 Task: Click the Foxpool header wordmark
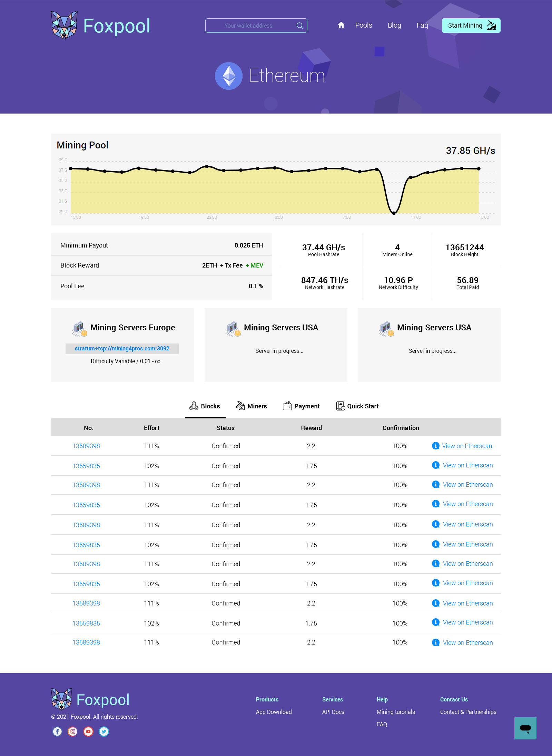pos(117,26)
